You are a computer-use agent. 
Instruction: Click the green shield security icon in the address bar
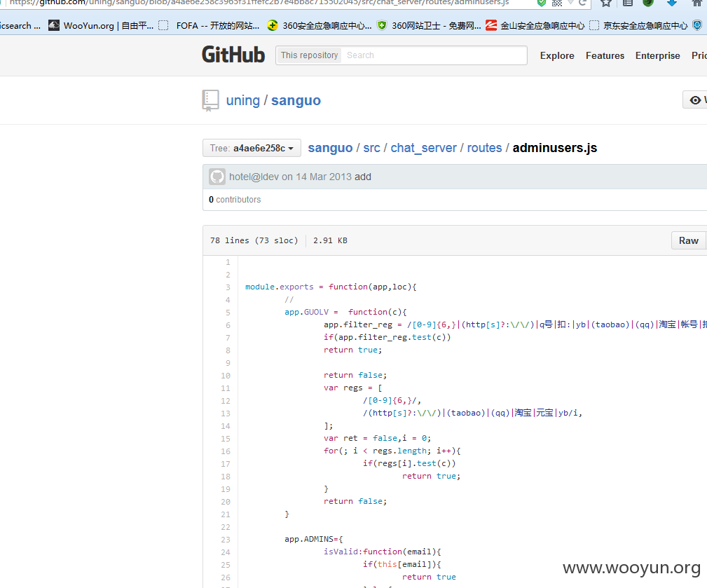[542, 3]
